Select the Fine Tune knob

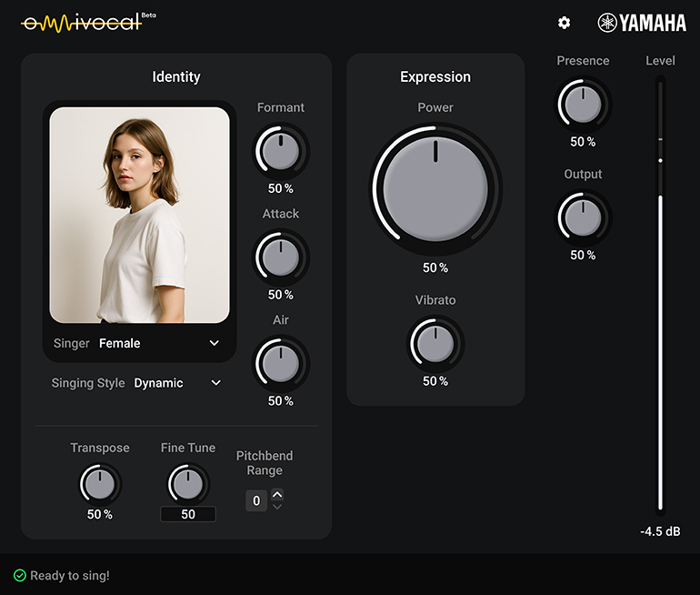[188, 484]
